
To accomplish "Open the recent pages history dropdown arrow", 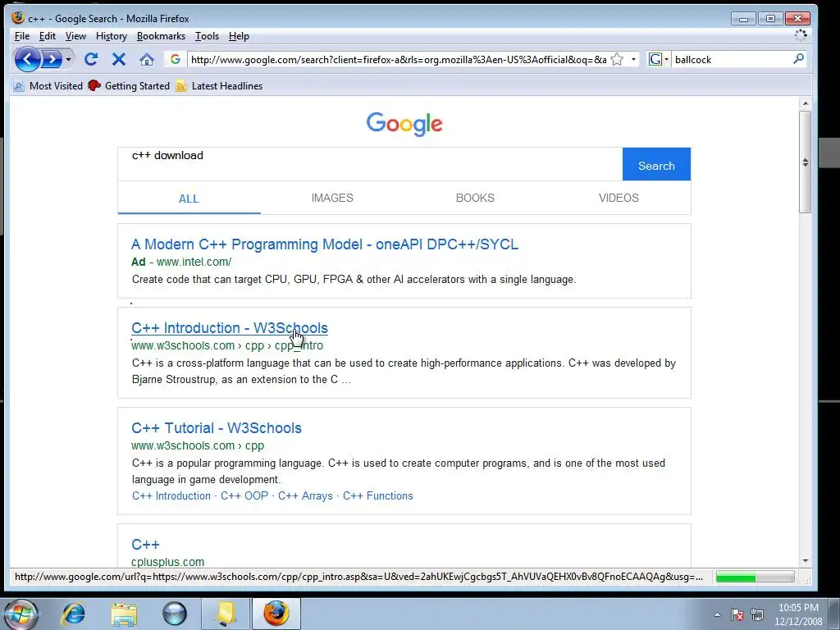I will tap(68, 59).
